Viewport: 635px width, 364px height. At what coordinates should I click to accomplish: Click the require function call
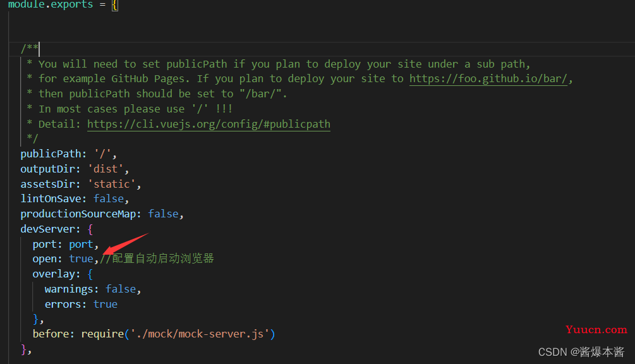[x=102, y=334]
